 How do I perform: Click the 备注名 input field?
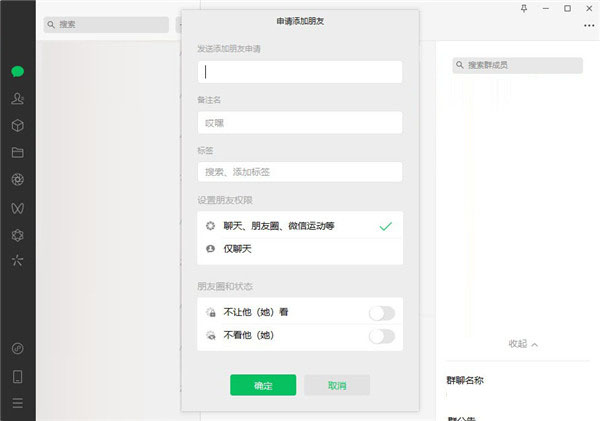coord(300,122)
